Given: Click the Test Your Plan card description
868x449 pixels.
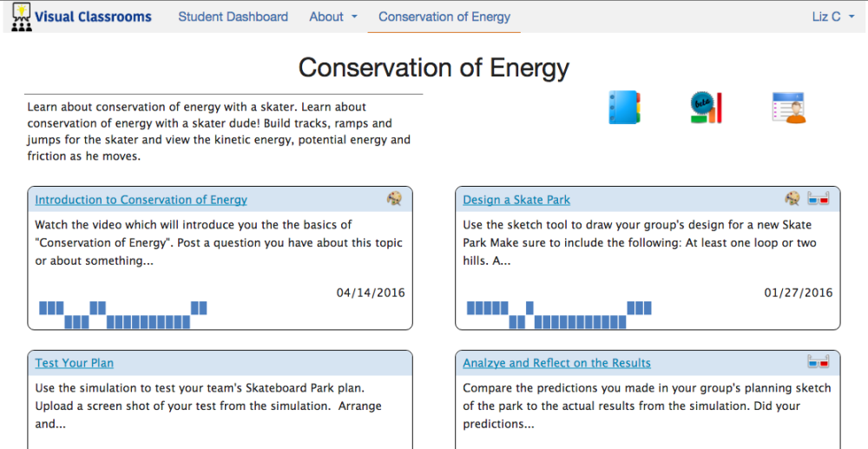Looking at the screenshot, I should tap(208, 406).
